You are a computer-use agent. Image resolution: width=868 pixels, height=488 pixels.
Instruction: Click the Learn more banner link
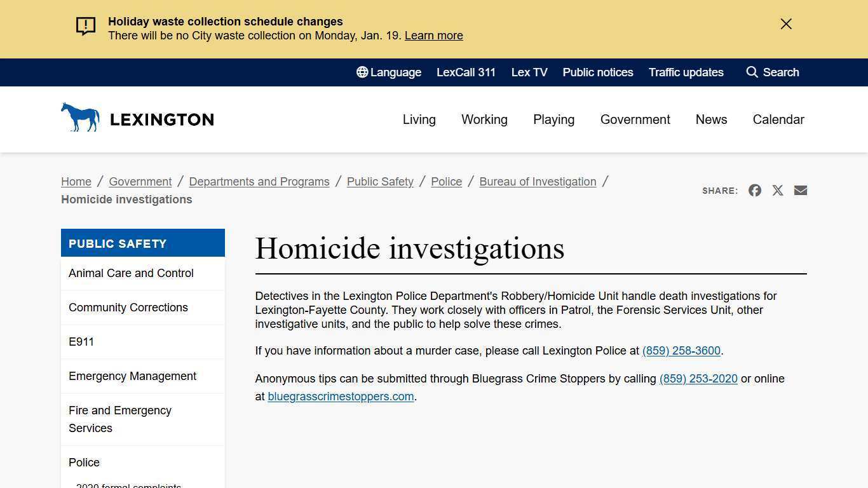[x=434, y=36]
